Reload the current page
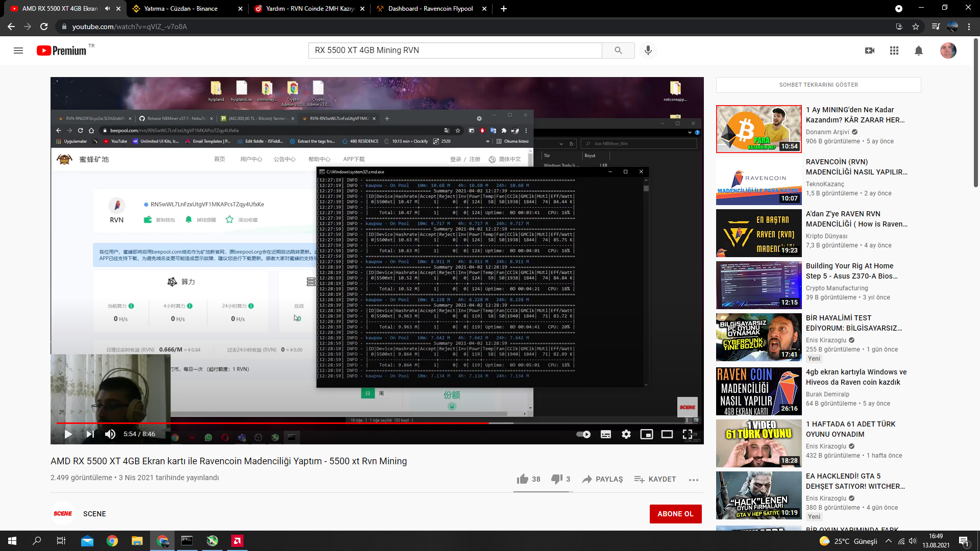The width and height of the screenshot is (980, 551). (44, 27)
